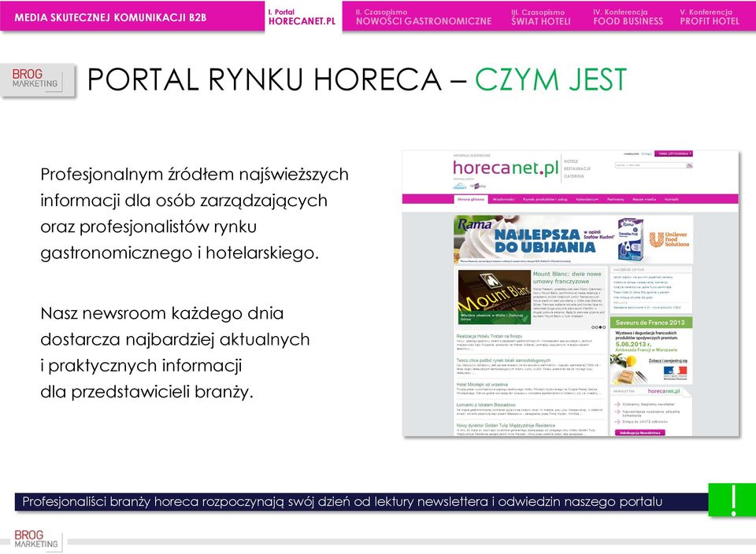The height and width of the screenshot is (554, 756).
Task: Open 'Realizacja Hotelu Tristan na finiszu' article
Action: click(x=489, y=336)
